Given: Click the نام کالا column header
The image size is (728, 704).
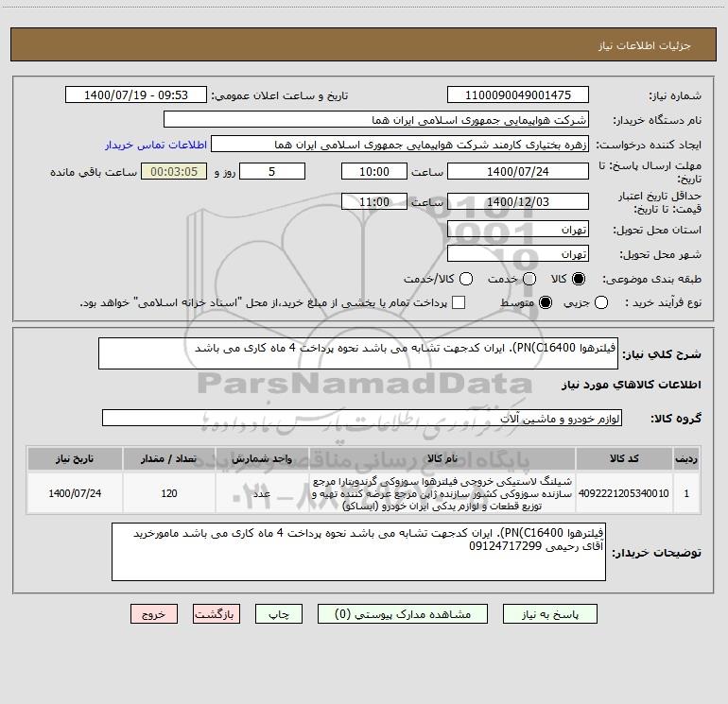Looking at the screenshot, I should coord(442,458).
